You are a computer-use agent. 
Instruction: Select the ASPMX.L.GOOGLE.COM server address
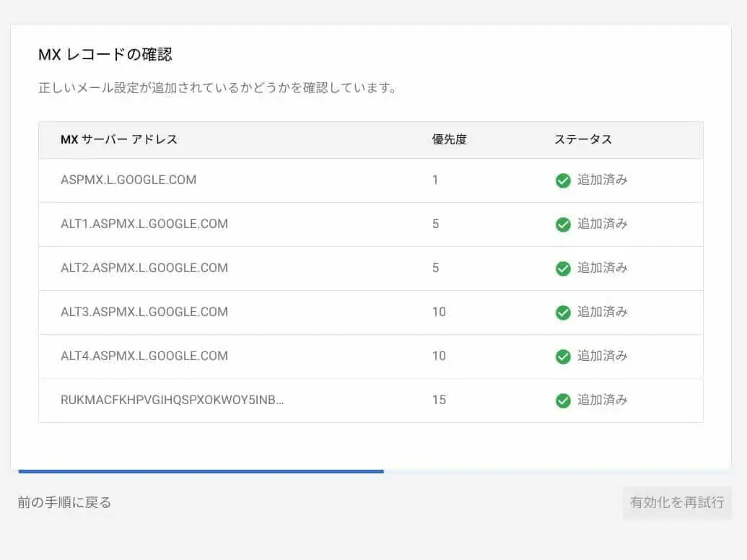click(128, 180)
